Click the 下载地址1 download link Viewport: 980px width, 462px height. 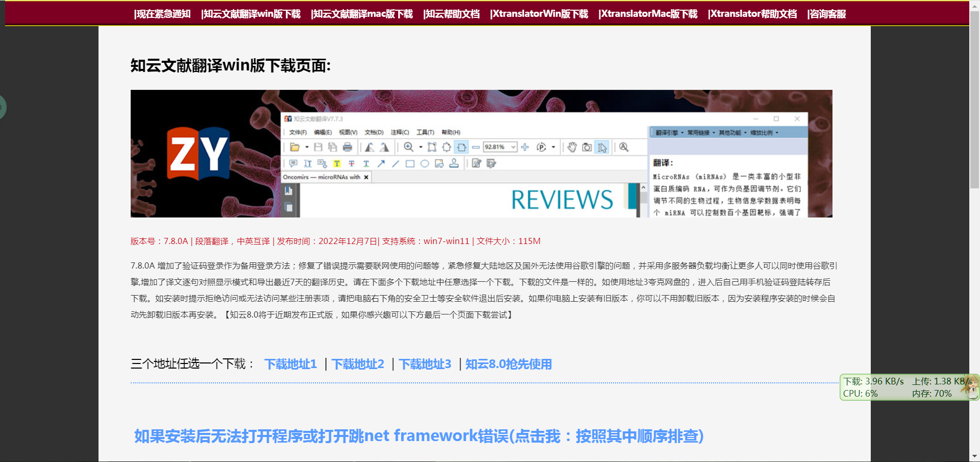291,364
